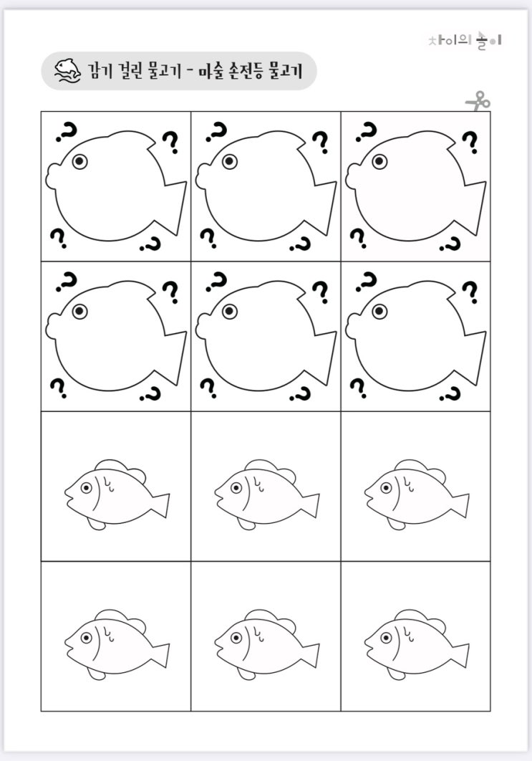Click the 차이의 놀이 logo at top right
The height and width of the screenshot is (761, 532).
click(465, 40)
